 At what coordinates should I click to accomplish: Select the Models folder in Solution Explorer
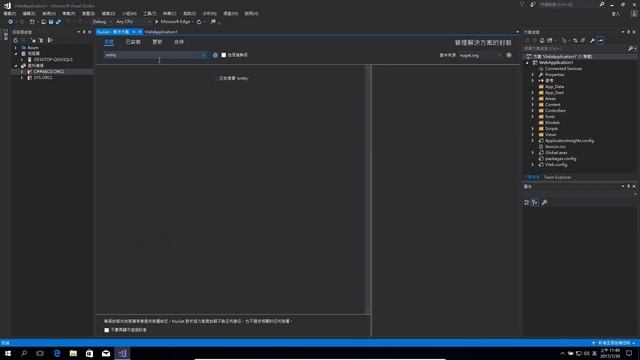point(552,122)
